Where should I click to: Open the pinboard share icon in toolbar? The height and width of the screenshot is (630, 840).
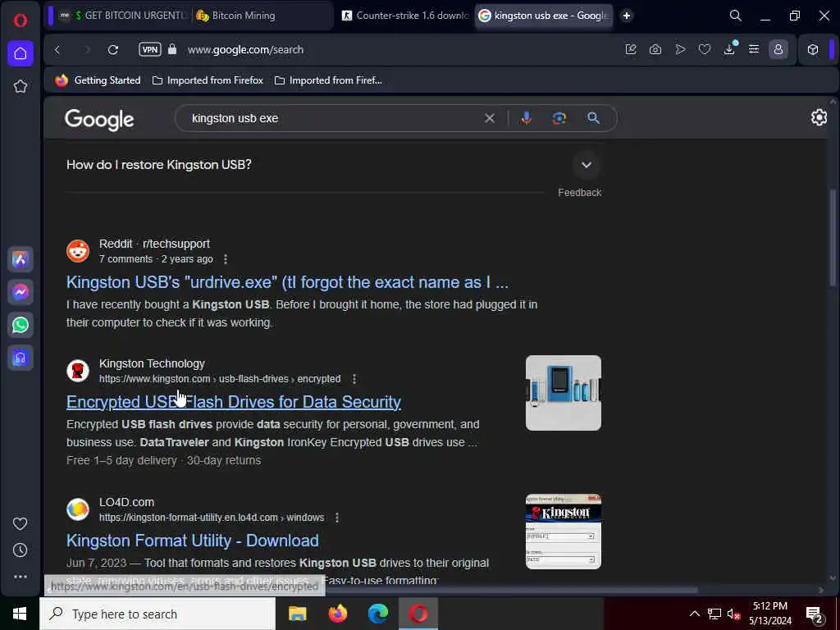click(631, 49)
